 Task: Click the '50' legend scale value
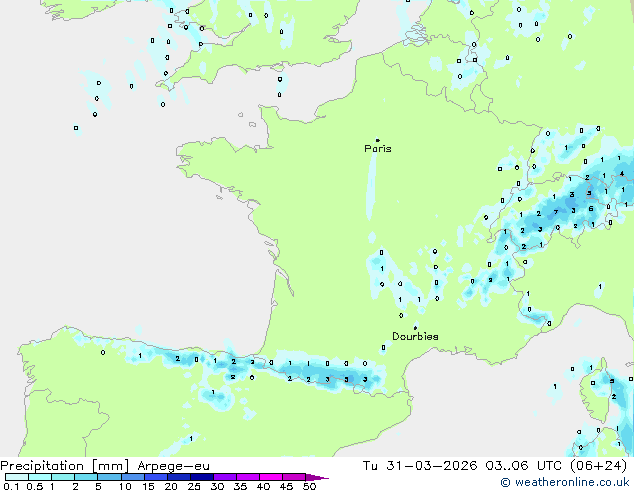point(309,486)
